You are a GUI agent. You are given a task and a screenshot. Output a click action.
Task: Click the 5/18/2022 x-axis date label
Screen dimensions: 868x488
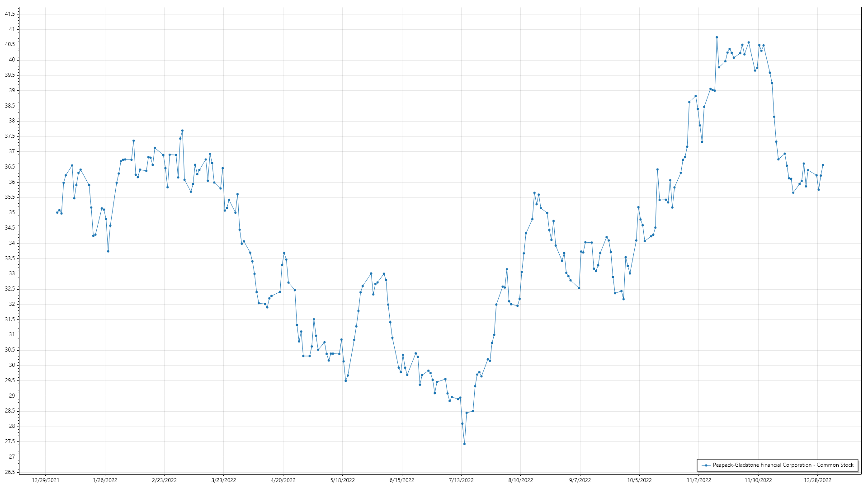[x=342, y=480]
